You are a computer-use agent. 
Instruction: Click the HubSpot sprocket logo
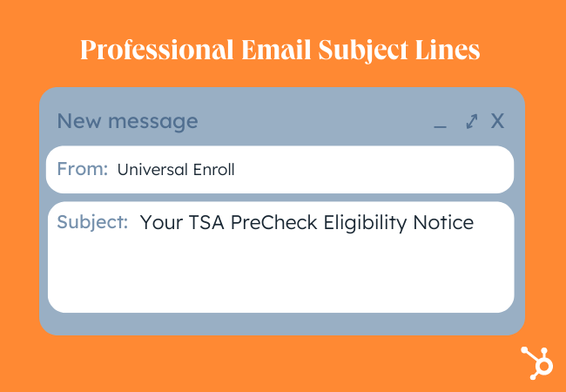[536, 362]
